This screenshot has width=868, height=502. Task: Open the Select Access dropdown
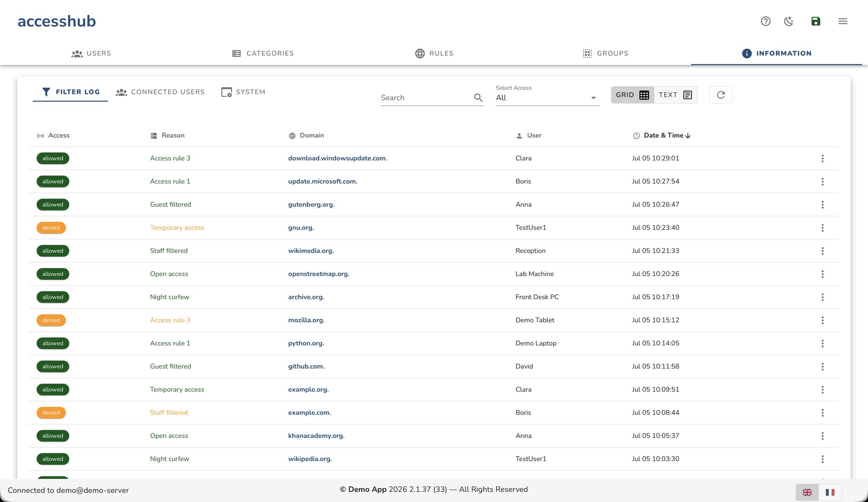coord(547,97)
